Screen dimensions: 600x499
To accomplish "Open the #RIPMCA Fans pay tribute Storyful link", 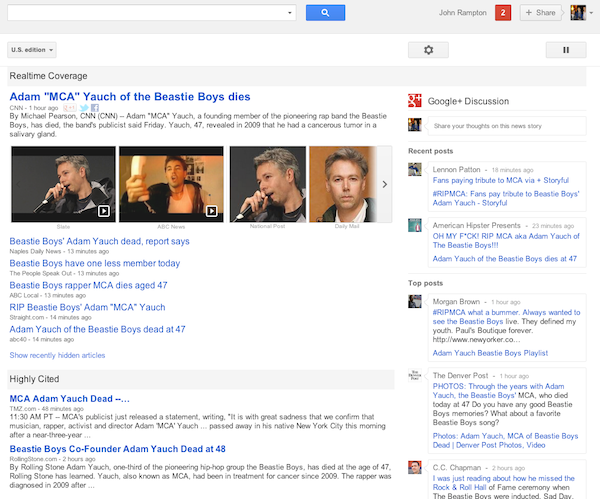I will [506, 198].
